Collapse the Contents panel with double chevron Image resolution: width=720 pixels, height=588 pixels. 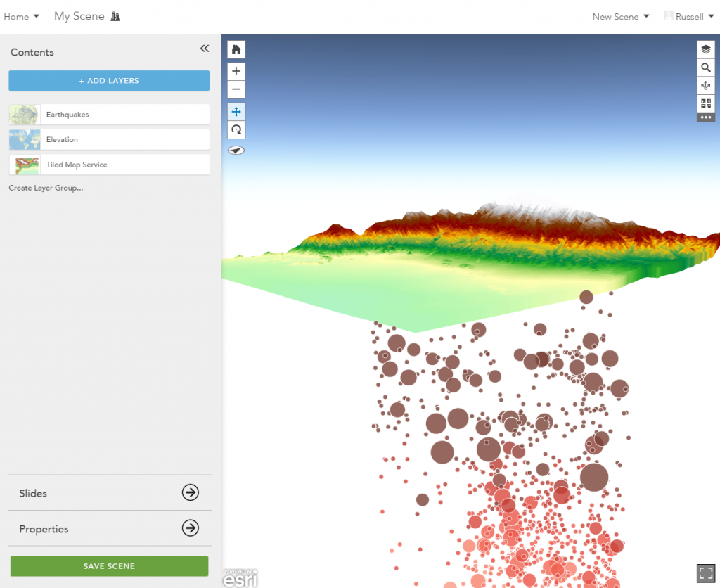[205, 49]
